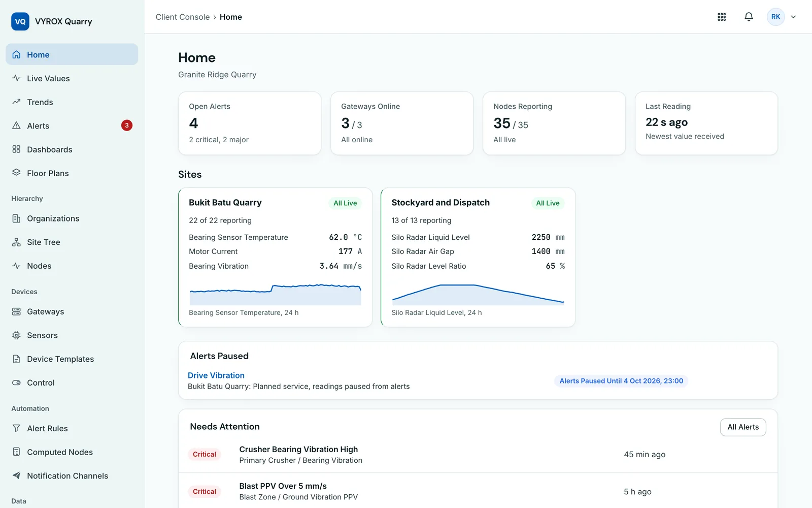Click the Nodes pulse icon
The height and width of the screenshot is (508, 812).
tap(16, 266)
